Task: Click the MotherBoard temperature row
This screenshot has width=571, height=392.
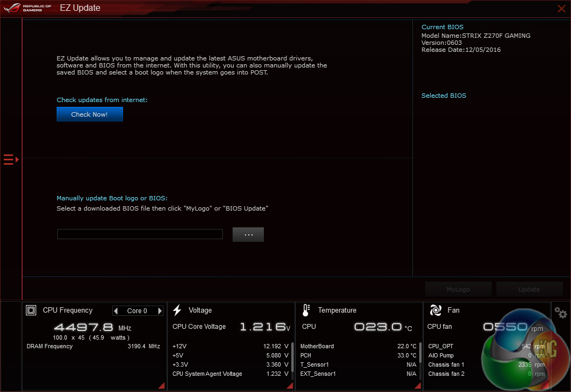Action: (x=358, y=346)
